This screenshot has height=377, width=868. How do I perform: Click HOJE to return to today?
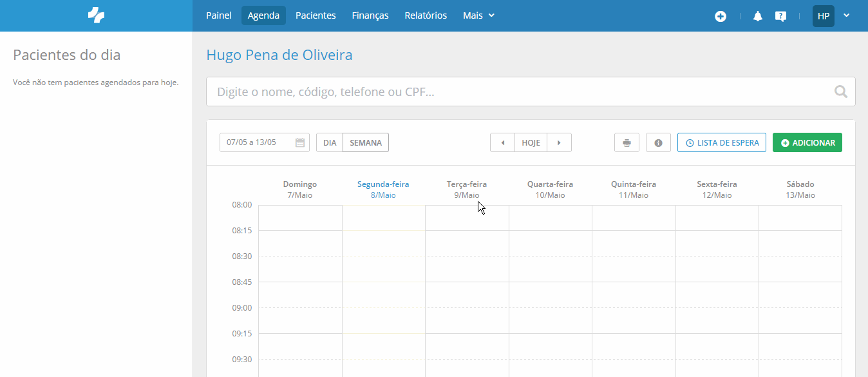click(530, 142)
